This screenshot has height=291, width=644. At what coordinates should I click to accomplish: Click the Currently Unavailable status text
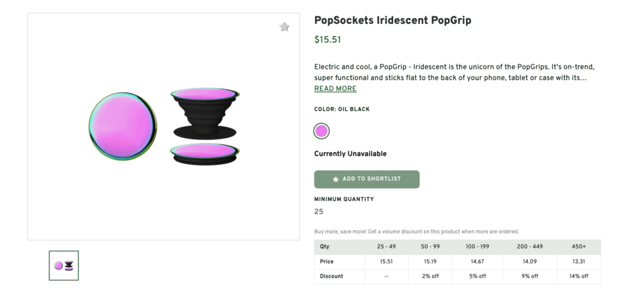pos(350,154)
